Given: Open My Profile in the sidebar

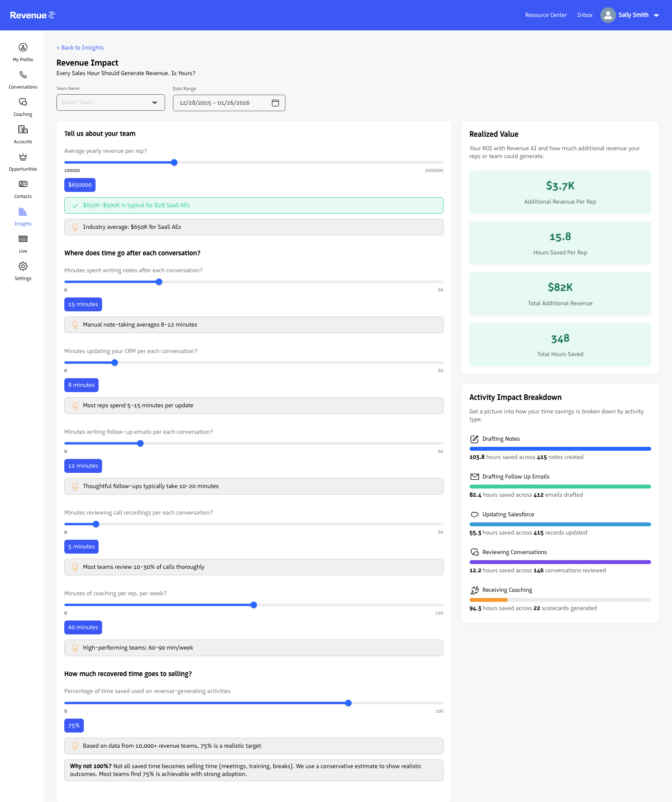Looking at the screenshot, I should [23, 52].
